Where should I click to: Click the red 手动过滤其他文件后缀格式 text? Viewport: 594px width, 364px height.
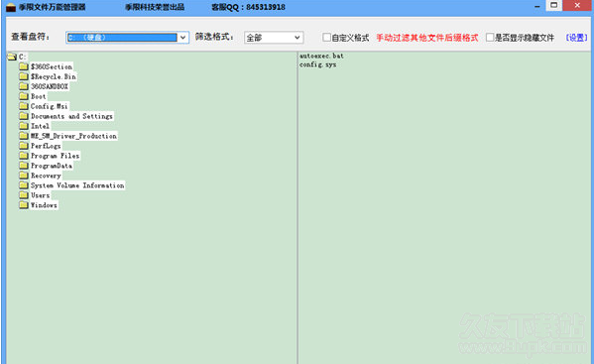427,38
